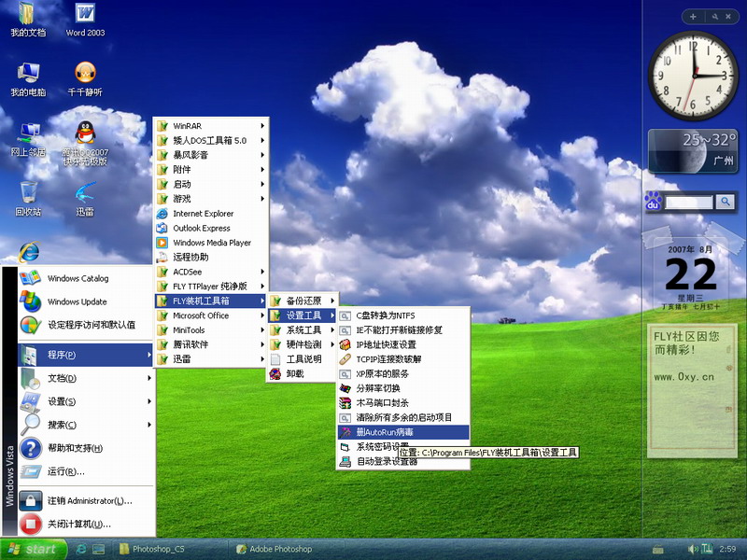This screenshot has height=560, width=747.
Task: Run the 木马端口封杀 tool
Action: tap(403, 403)
